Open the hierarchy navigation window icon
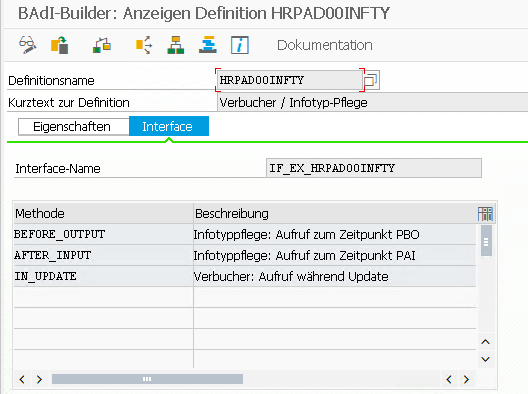The image size is (528, 394). (175, 45)
